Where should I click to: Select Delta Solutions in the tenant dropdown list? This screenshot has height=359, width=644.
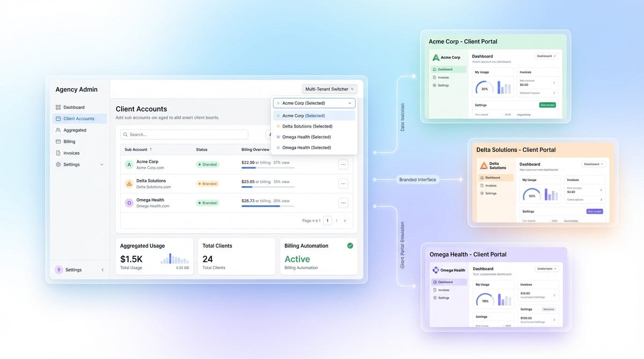pos(307,126)
